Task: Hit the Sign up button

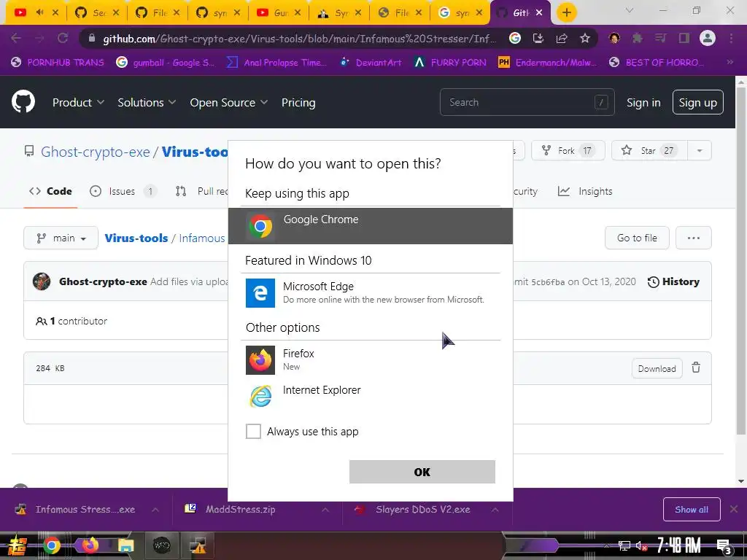Action: point(697,102)
